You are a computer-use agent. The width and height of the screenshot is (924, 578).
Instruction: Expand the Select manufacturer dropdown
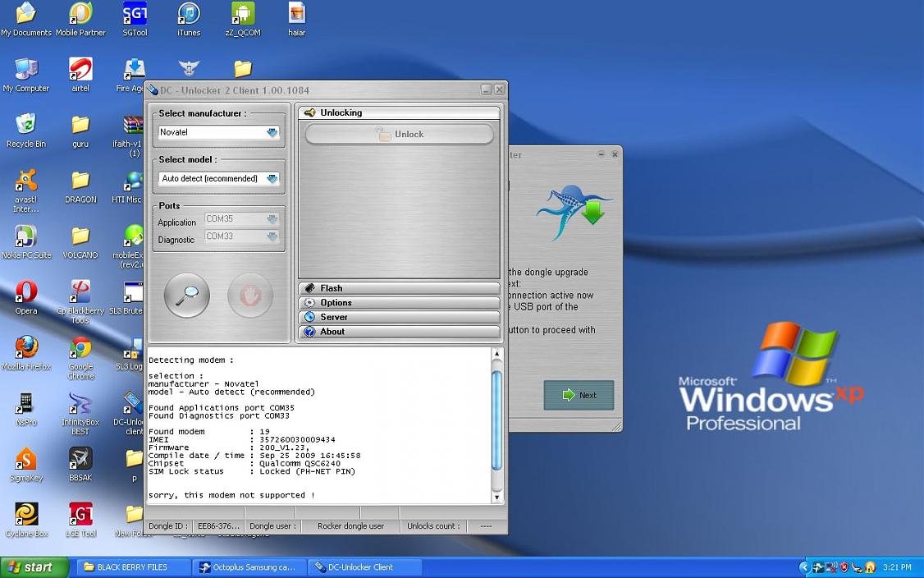point(272,132)
